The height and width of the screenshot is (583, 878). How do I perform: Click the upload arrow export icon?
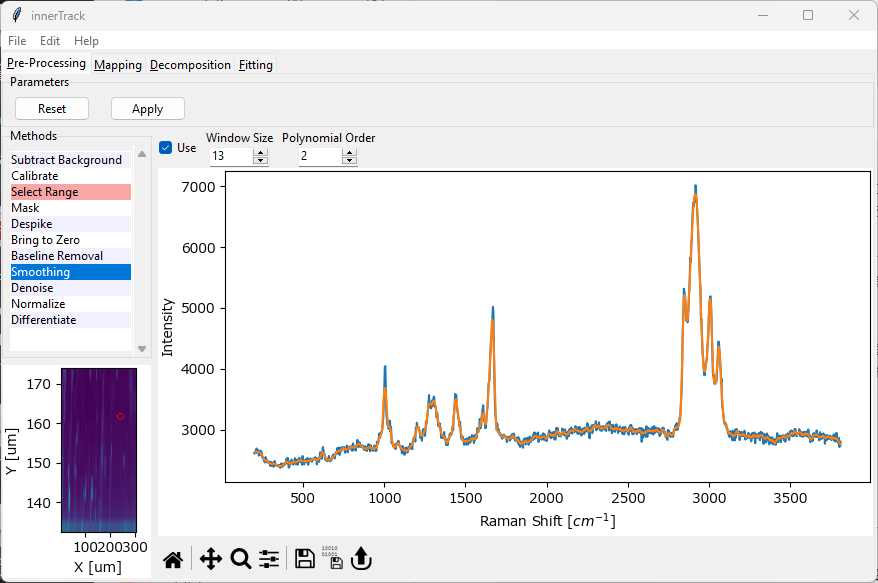tap(361, 559)
